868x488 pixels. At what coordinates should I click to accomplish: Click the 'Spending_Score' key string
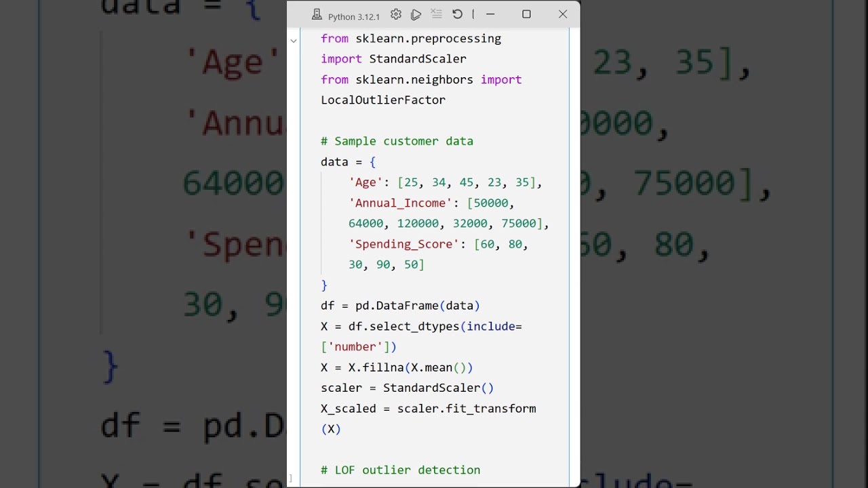tap(404, 244)
